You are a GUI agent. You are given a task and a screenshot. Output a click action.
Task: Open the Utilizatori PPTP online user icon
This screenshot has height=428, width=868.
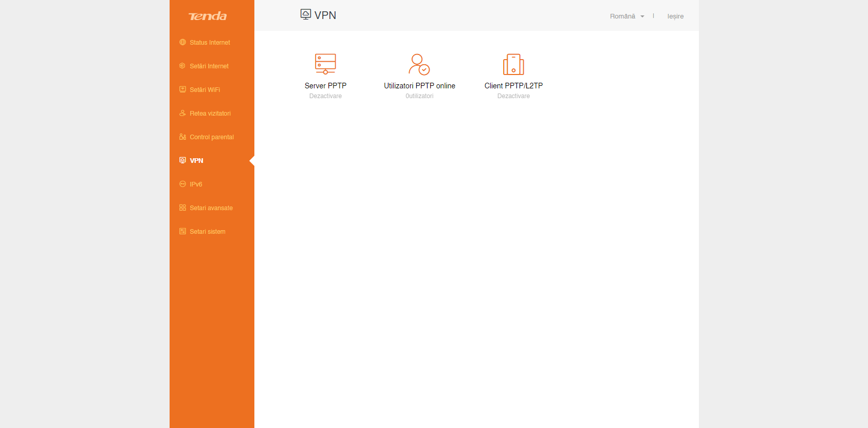[x=419, y=64]
